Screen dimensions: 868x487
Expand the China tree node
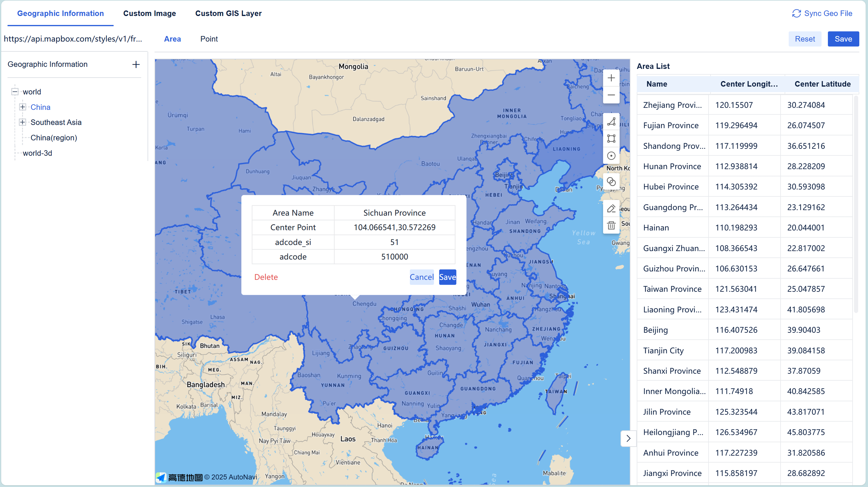coord(22,107)
